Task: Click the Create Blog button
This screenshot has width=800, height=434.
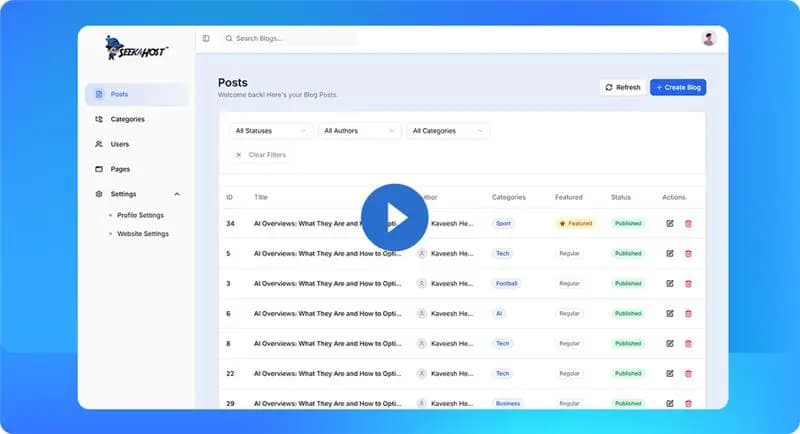Action: (678, 87)
